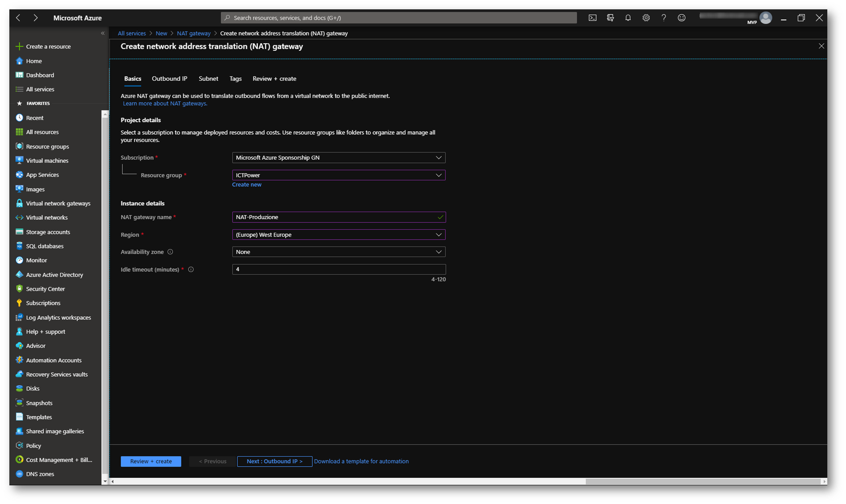Click the Previous button
Image resolution: width=846 pixels, height=504 pixels.
[213, 461]
